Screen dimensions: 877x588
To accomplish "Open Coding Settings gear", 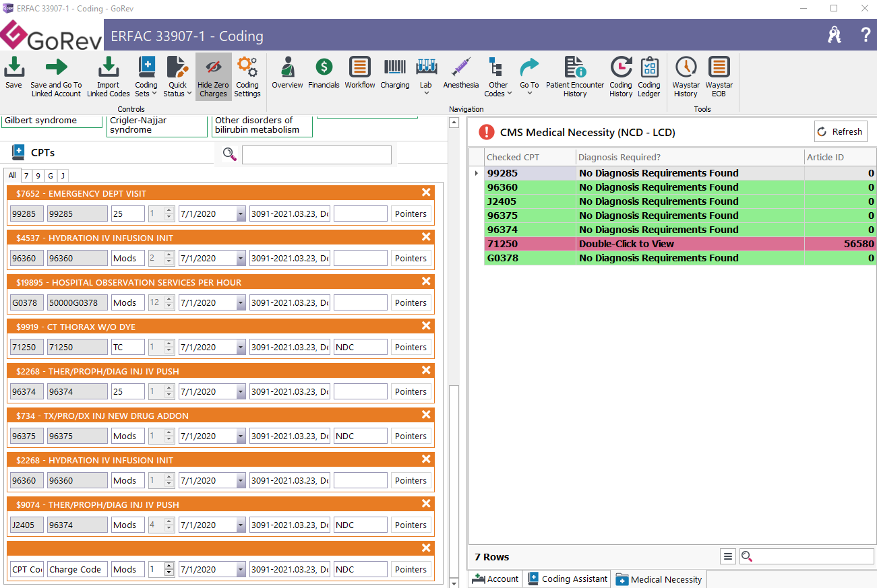I will 247,76.
